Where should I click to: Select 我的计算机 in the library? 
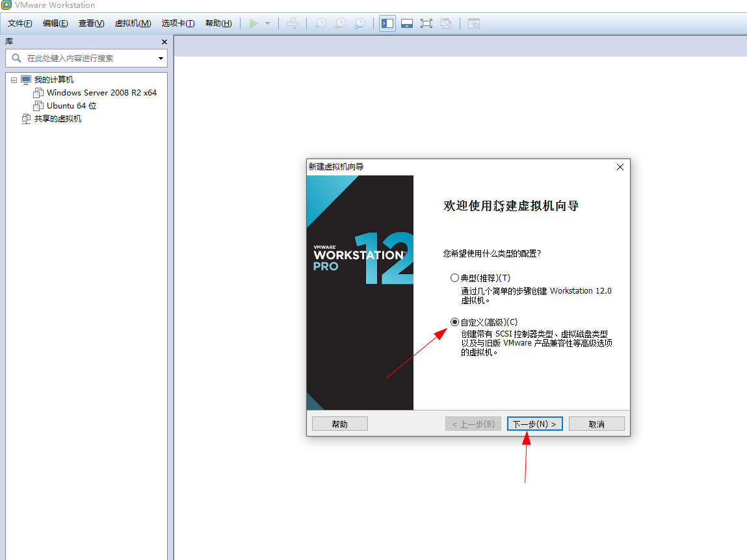click(x=54, y=79)
